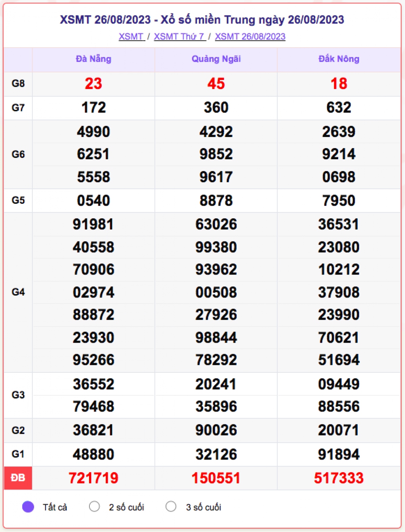Choose the '3 số cuối' radio option
Screen dimensions: 405x532
coord(171,507)
